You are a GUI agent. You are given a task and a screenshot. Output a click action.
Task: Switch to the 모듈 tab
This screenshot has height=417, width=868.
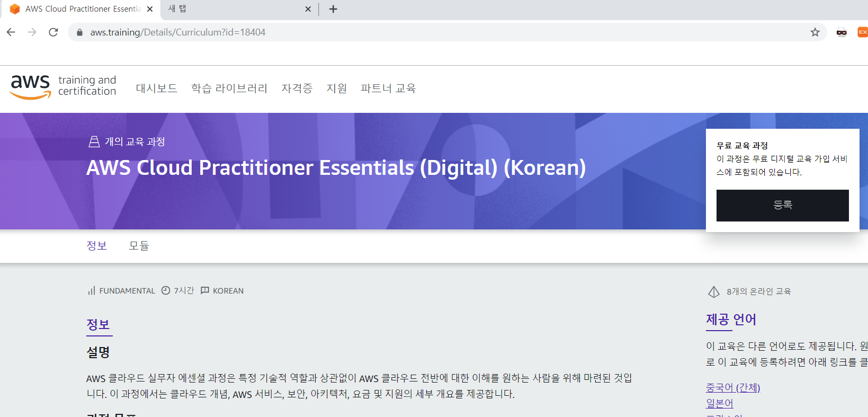pos(139,246)
